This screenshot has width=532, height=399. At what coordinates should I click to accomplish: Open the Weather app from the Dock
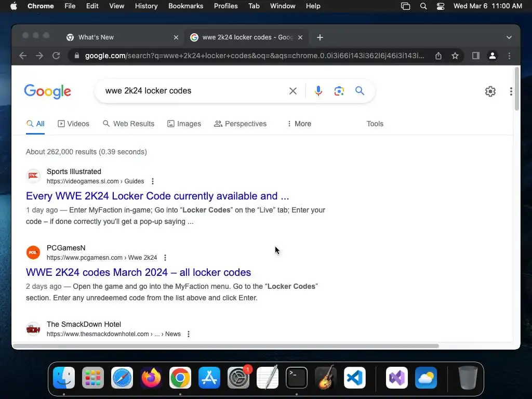click(x=426, y=378)
